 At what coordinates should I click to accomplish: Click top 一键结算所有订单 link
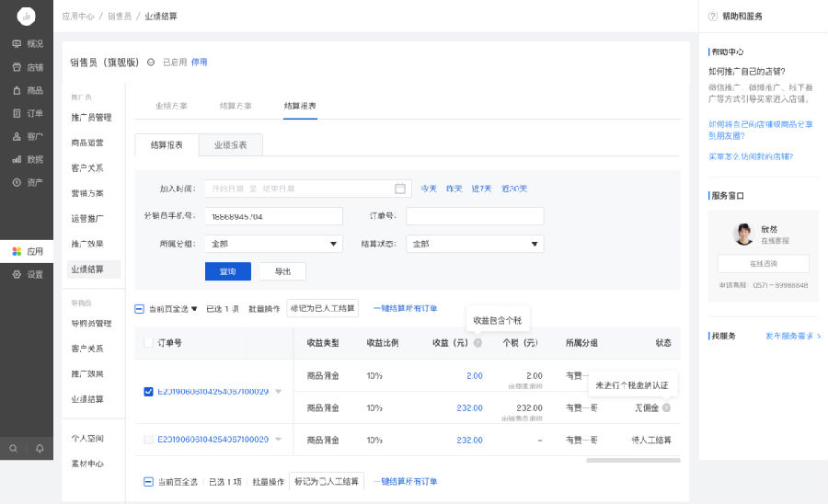[x=406, y=308]
